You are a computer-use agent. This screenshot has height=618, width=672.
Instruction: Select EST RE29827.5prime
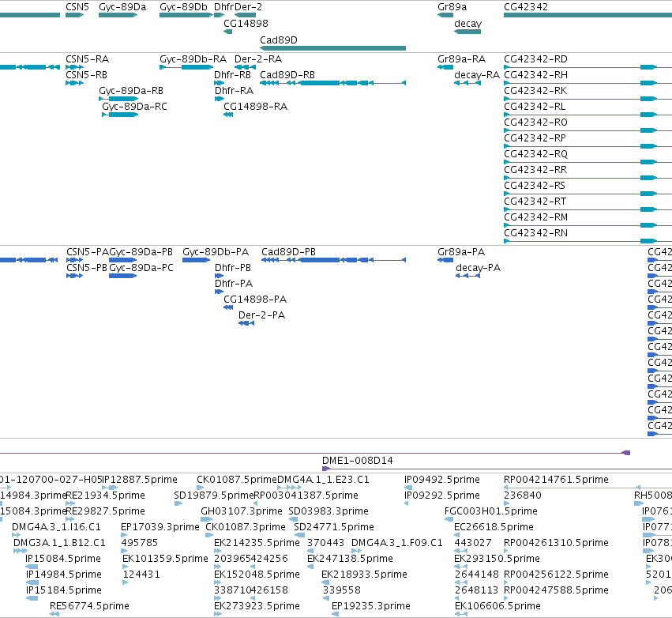(106, 511)
